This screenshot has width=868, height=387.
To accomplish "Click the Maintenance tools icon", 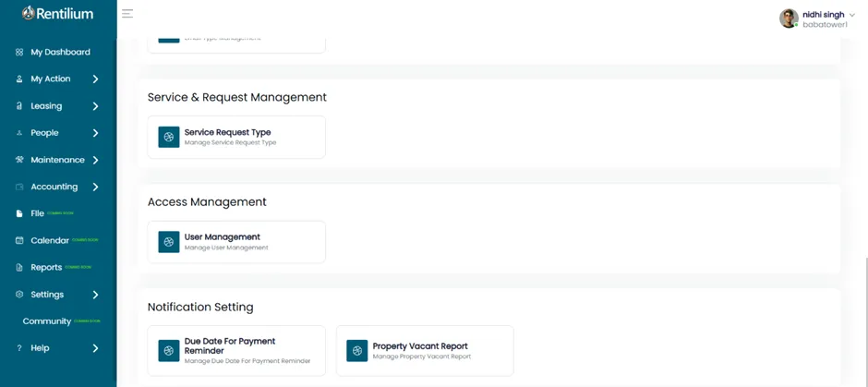I will (19, 160).
